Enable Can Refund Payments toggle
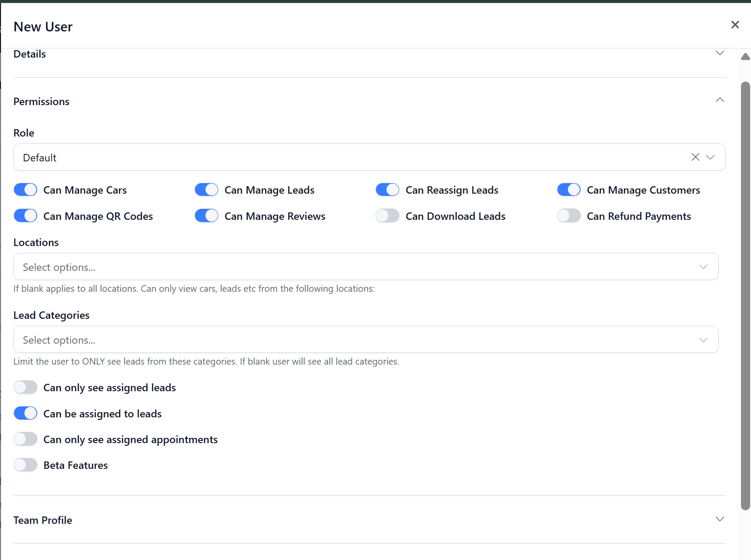 click(x=569, y=216)
